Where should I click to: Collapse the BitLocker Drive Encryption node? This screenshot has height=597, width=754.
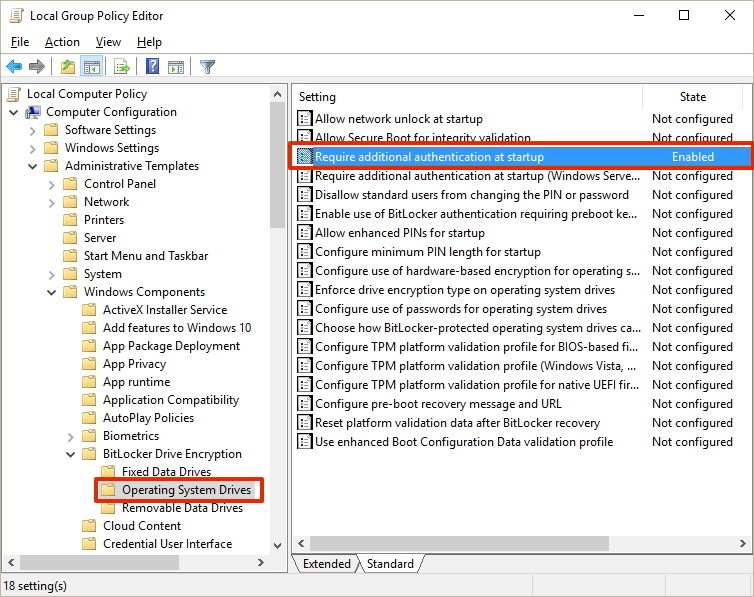[x=71, y=454]
